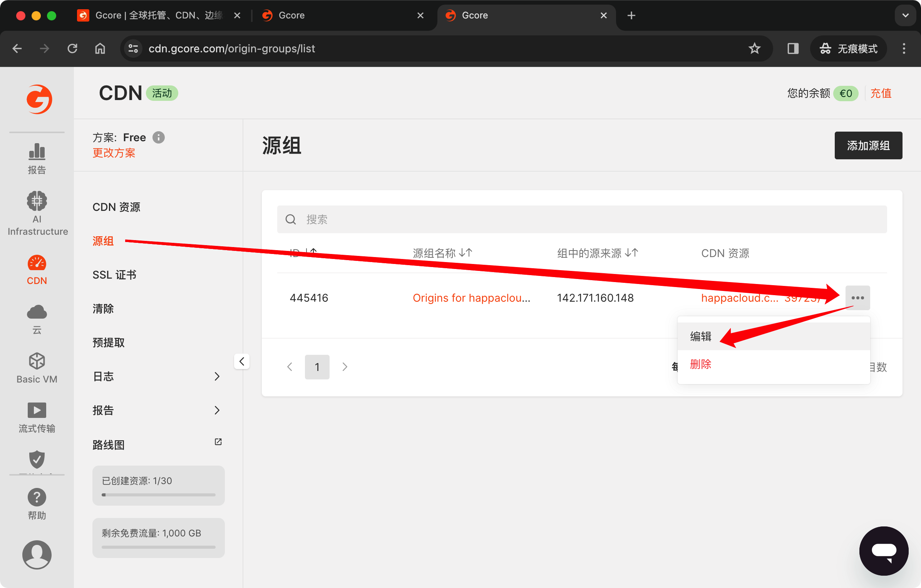Click the 已创建资源 1/30 progress bar

point(159,495)
